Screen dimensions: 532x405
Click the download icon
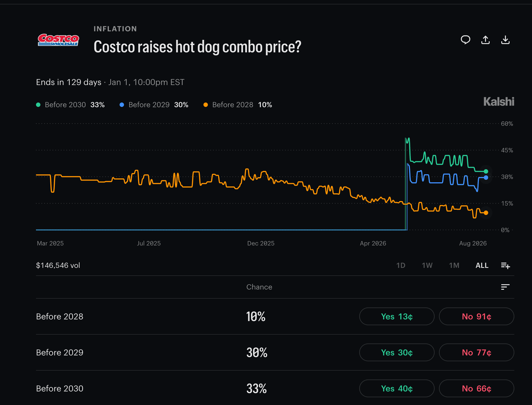tap(505, 40)
